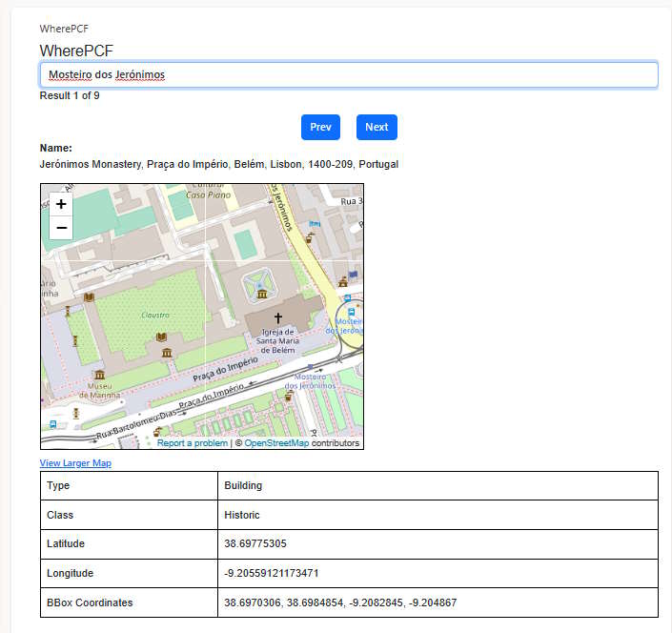The height and width of the screenshot is (633, 672).
Task: Click the Museu de Marinha museum icon
Action: pyautogui.click(x=99, y=375)
